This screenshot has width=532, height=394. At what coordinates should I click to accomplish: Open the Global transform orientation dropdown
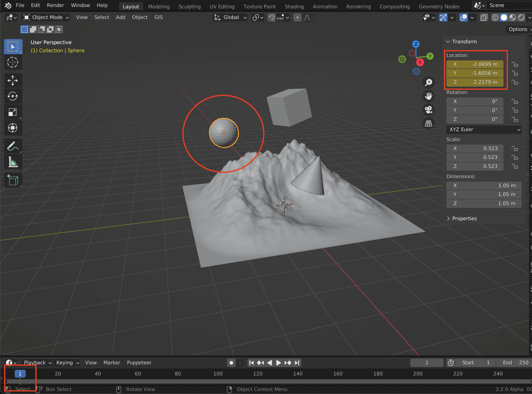[230, 17]
